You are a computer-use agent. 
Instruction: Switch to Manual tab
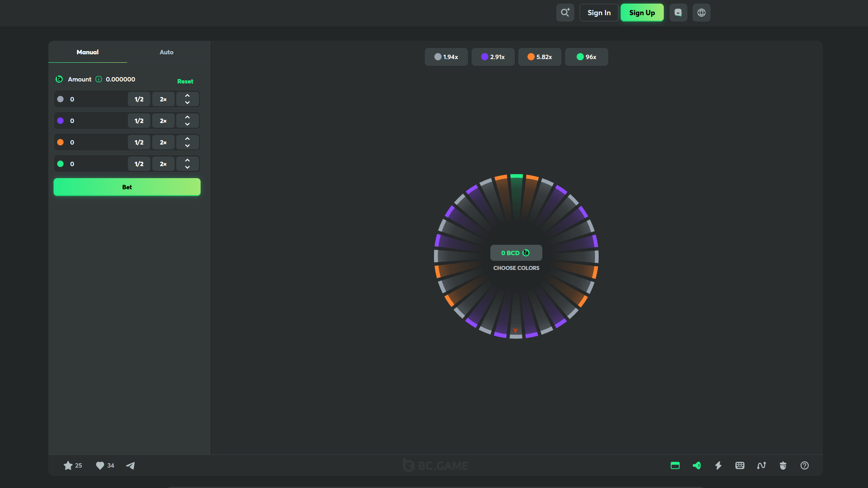[88, 52]
